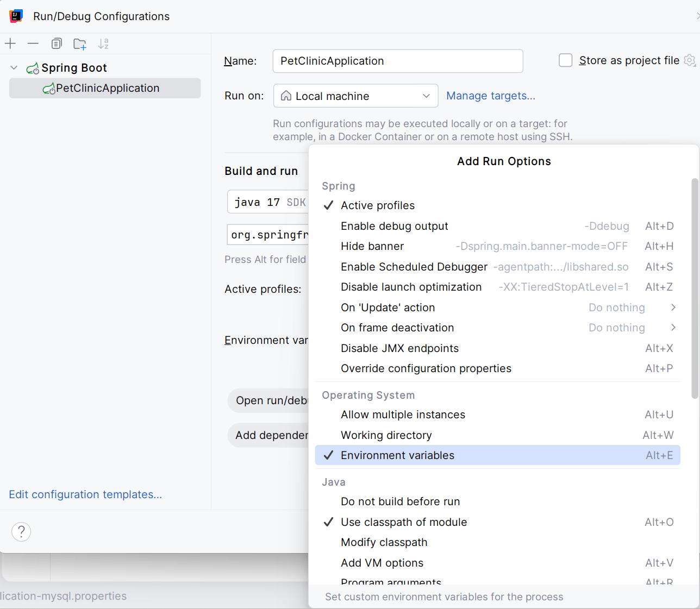The height and width of the screenshot is (609, 700).
Task: Open Run on Local machine dropdown
Action: click(355, 96)
